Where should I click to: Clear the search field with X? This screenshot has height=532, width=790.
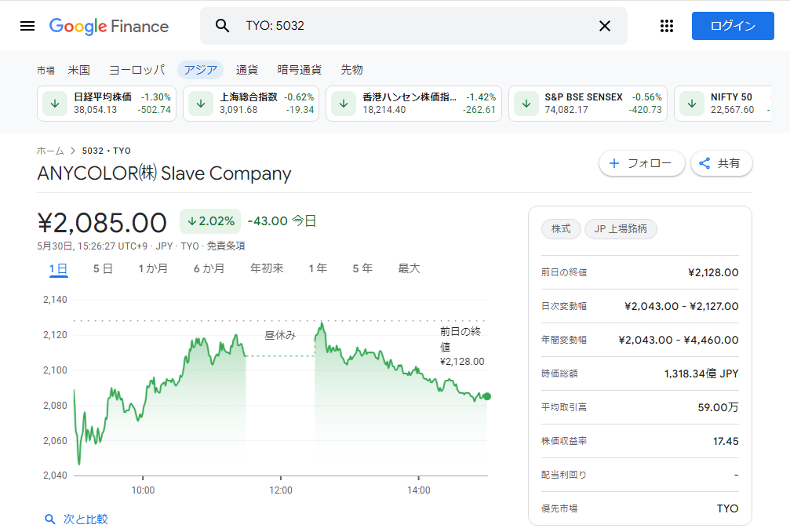[x=605, y=26]
